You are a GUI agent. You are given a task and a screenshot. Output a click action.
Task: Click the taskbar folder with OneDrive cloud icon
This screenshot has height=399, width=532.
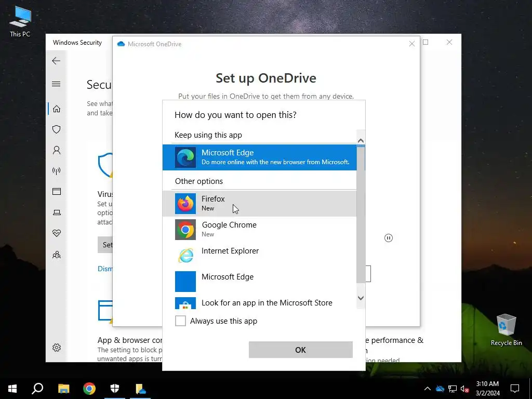140,389
